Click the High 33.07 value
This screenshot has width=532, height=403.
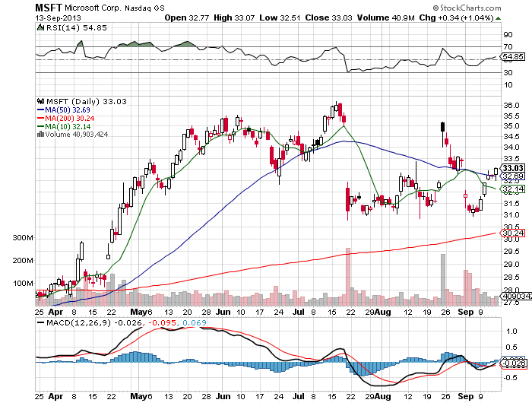pyautogui.click(x=234, y=17)
